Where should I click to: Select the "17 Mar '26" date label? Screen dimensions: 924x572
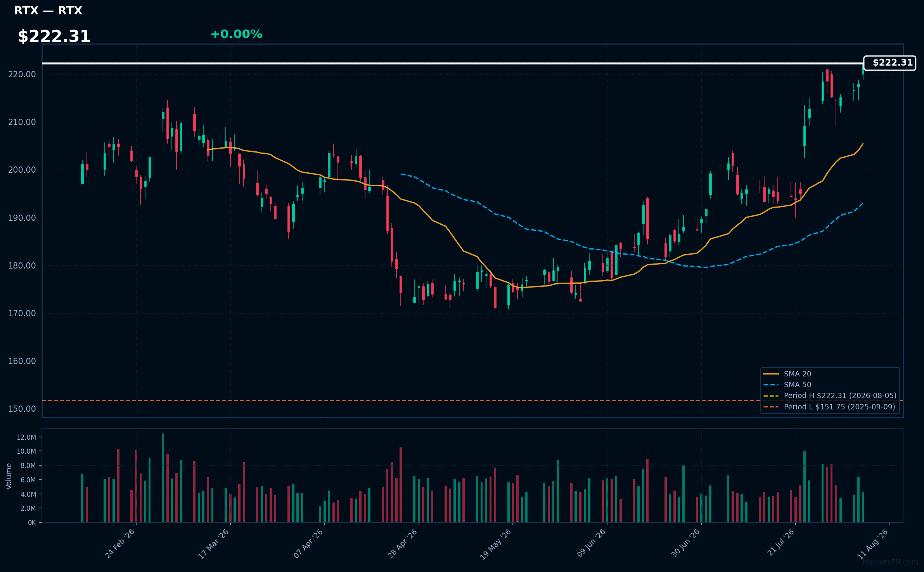click(x=213, y=544)
